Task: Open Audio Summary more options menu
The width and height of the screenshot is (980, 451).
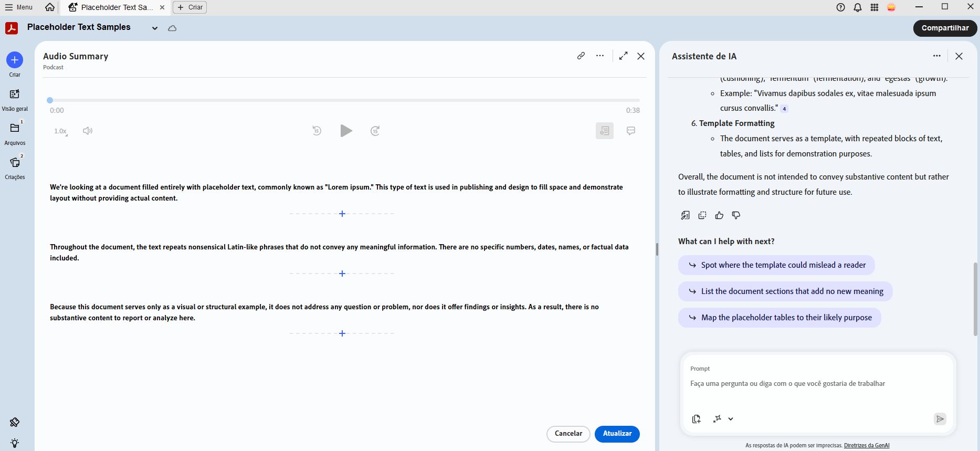Action: tap(600, 56)
